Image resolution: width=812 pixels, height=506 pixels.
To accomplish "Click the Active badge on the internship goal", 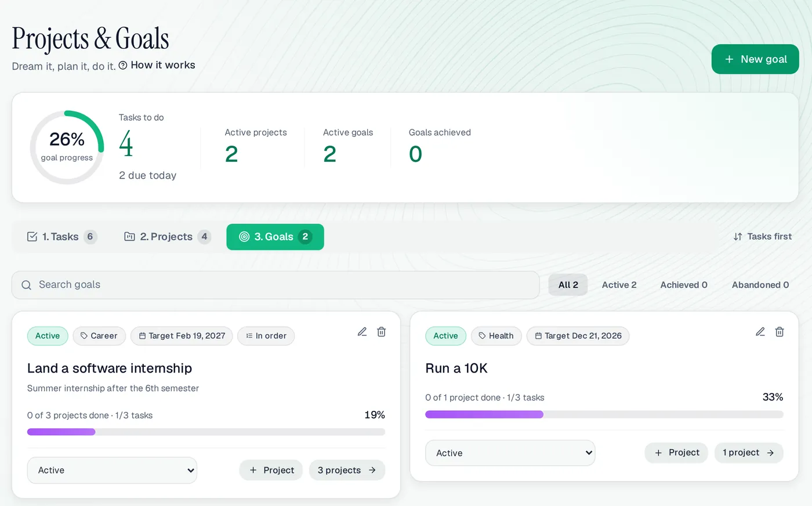I will (x=48, y=336).
